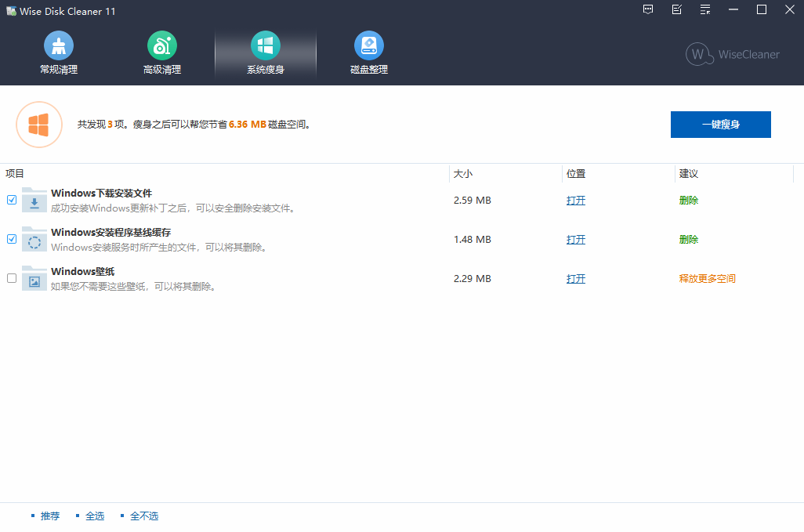Click 删除 suggestion for Windows下载安装文件
Viewport: 804px width, 532px height.
[689, 201]
